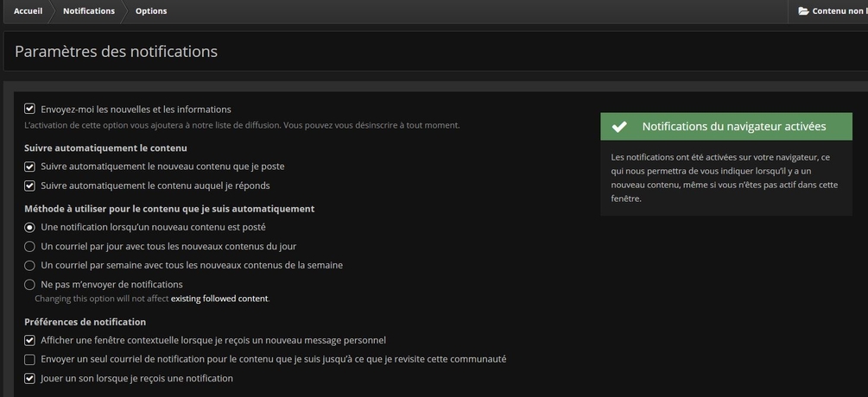This screenshot has height=397, width=868.
Task: Open Notifications breadcrumb link
Action: click(x=89, y=11)
